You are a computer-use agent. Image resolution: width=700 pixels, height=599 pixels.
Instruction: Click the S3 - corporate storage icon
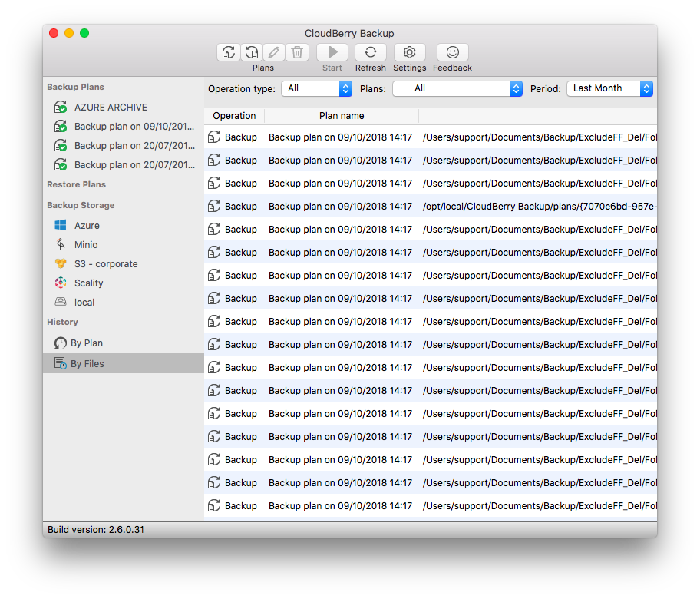[61, 263]
